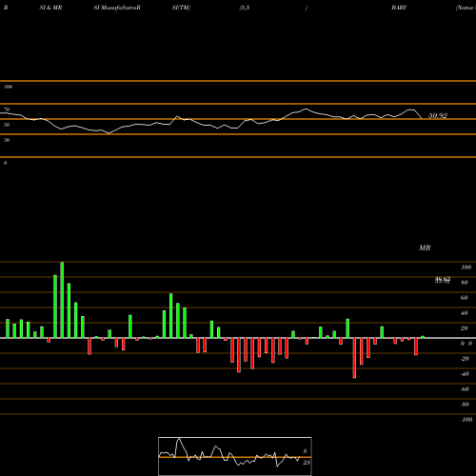This screenshot has width=476, height=476.
Task: Click the value 8 in mini chart
Action: (305, 451)
